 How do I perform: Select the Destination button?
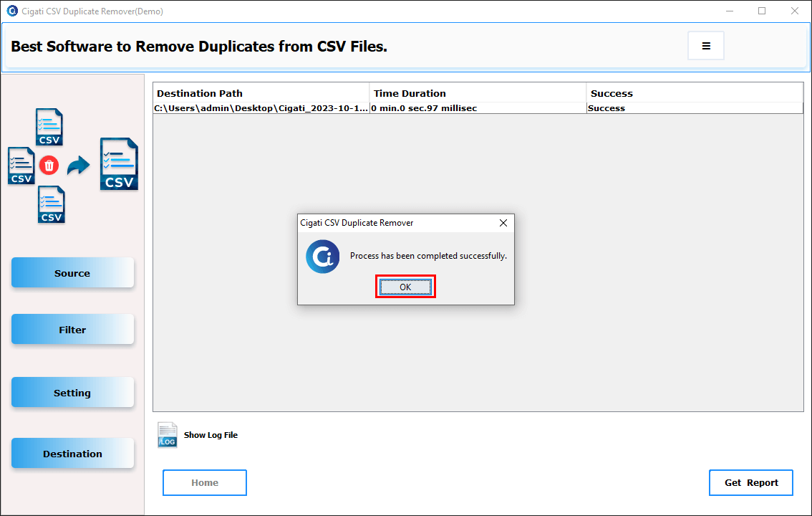[x=72, y=454]
